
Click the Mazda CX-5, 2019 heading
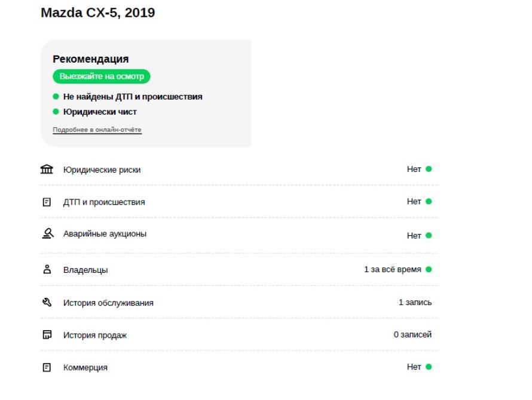point(97,13)
